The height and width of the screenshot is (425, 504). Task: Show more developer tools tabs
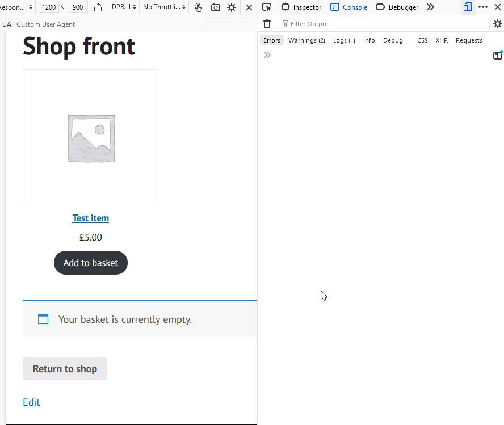click(430, 7)
